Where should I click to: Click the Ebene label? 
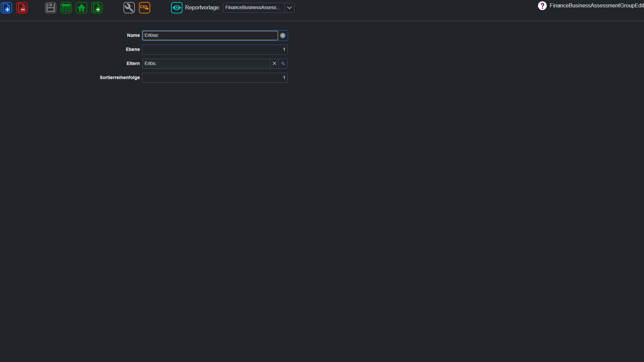pyautogui.click(x=133, y=50)
